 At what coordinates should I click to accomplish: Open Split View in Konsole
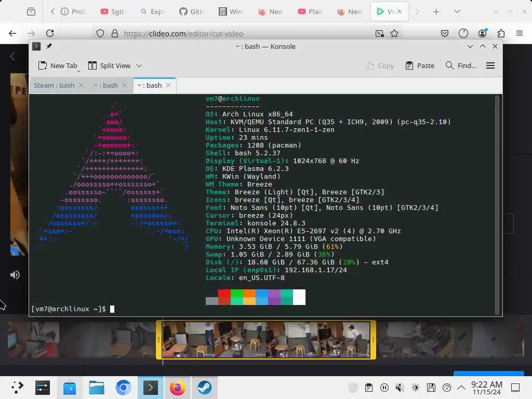coord(109,65)
